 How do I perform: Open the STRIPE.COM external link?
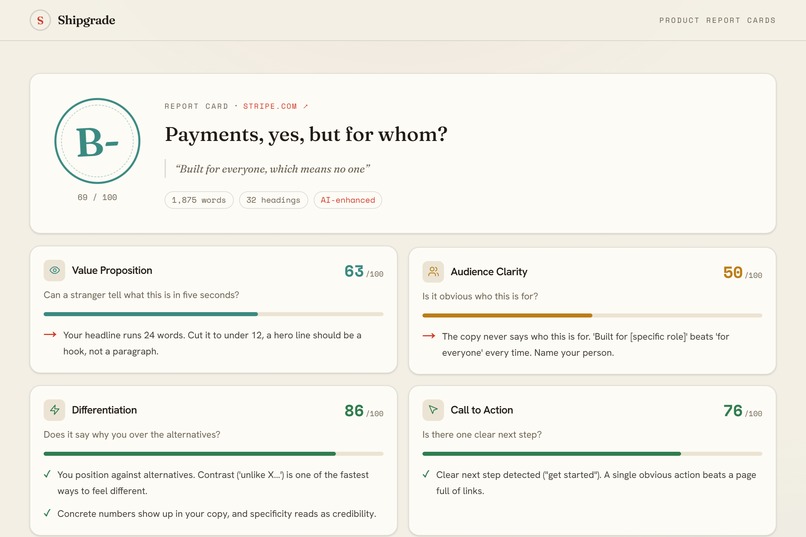pyautogui.click(x=276, y=106)
